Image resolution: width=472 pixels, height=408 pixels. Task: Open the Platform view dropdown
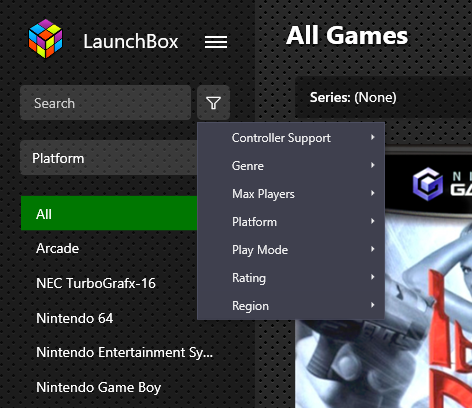pos(109,158)
